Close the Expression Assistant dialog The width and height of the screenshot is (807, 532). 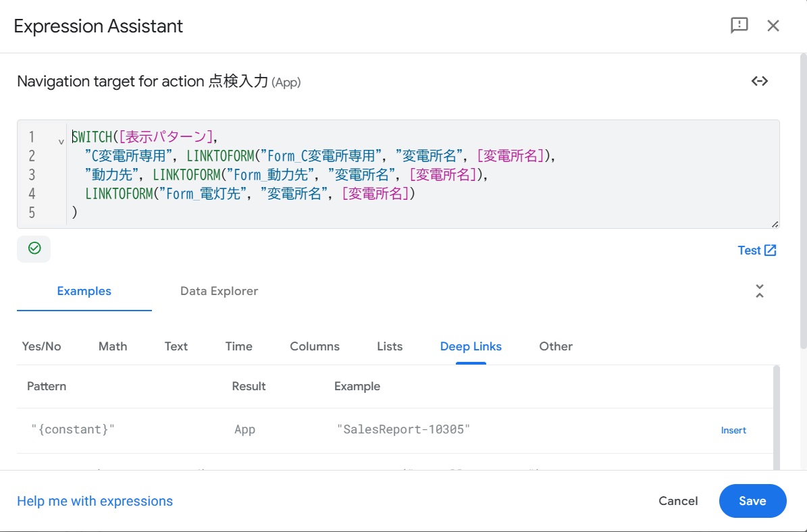pos(773,26)
